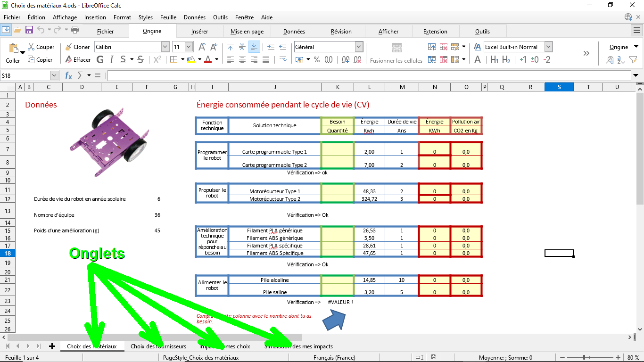
Task: Open the Choix des fournisseurs sheet tab
Action: pyautogui.click(x=158, y=346)
